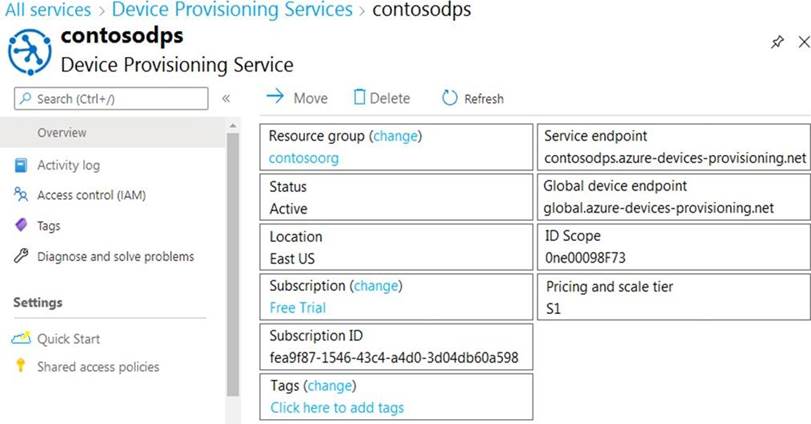Click the sidebar vertical scrollbar
This screenshot has height=424, width=811.
pos(233,260)
